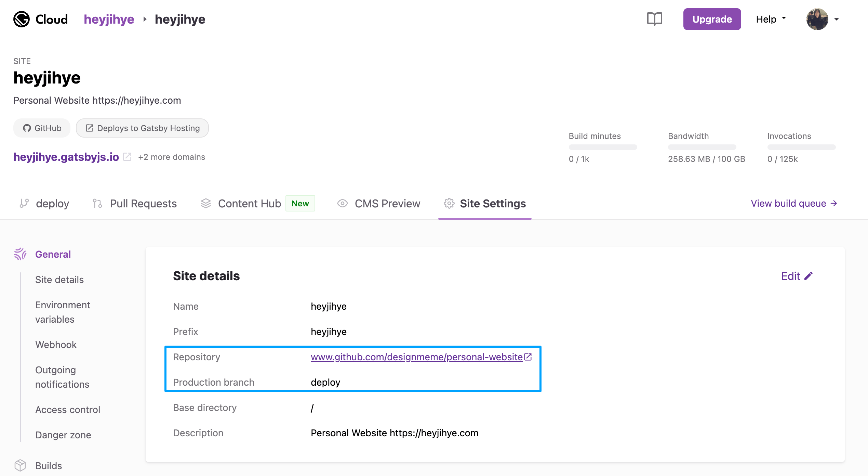Show the +2 more domains
This screenshot has width=868, height=476.
(172, 157)
